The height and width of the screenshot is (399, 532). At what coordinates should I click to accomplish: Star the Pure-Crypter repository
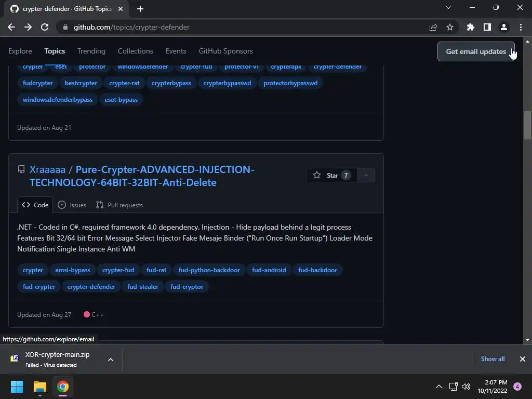(332, 176)
